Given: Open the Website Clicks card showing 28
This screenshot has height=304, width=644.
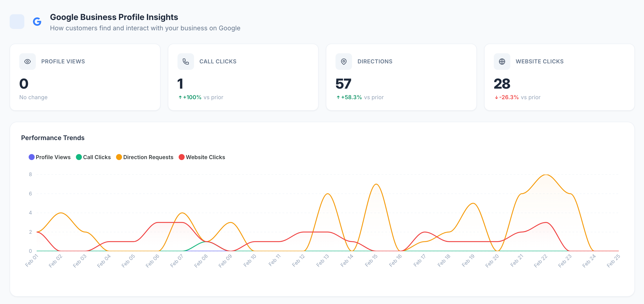Looking at the screenshot, I should tap(559, 77).
